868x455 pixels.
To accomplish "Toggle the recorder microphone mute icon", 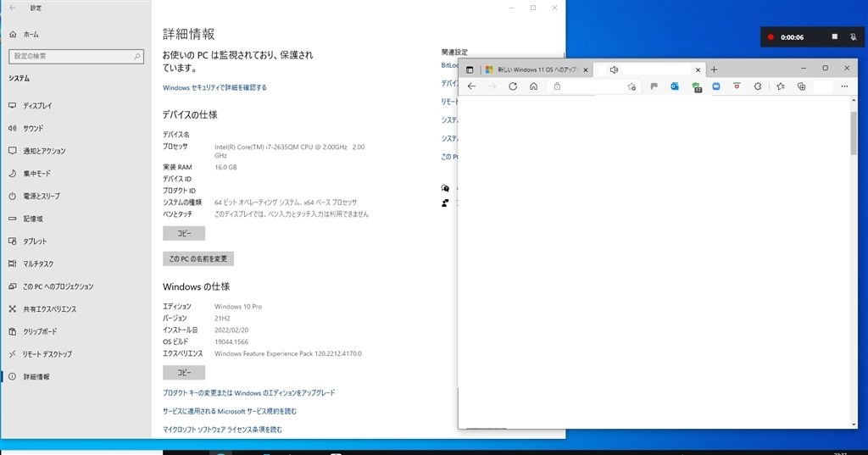I will 853,37.
